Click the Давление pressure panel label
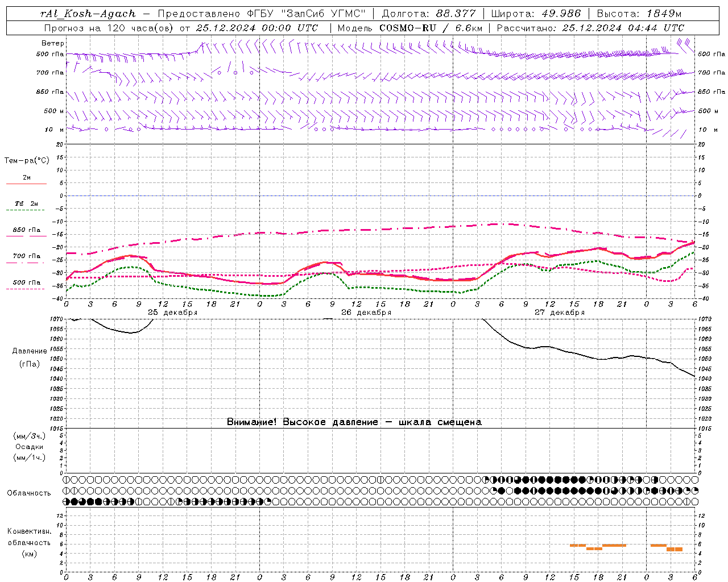728x582 pixels. point(30,351)
